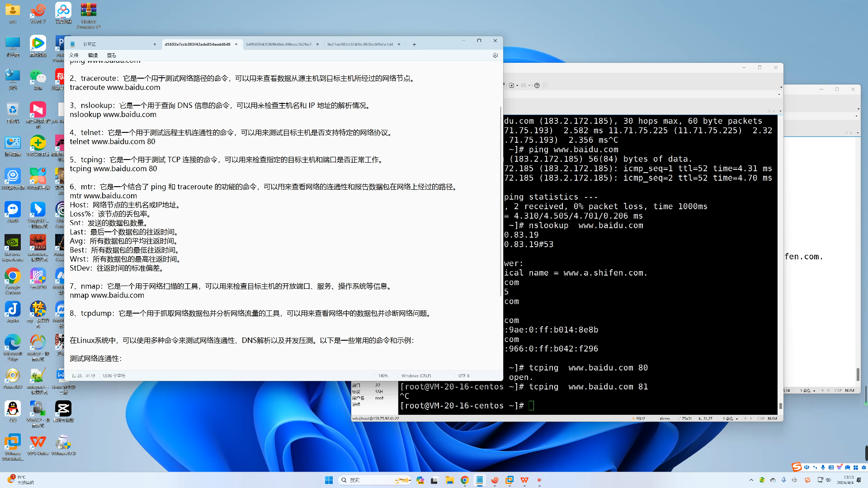Open File Explorer from taskbar
The image size is (868, 488).
[449, 480]
